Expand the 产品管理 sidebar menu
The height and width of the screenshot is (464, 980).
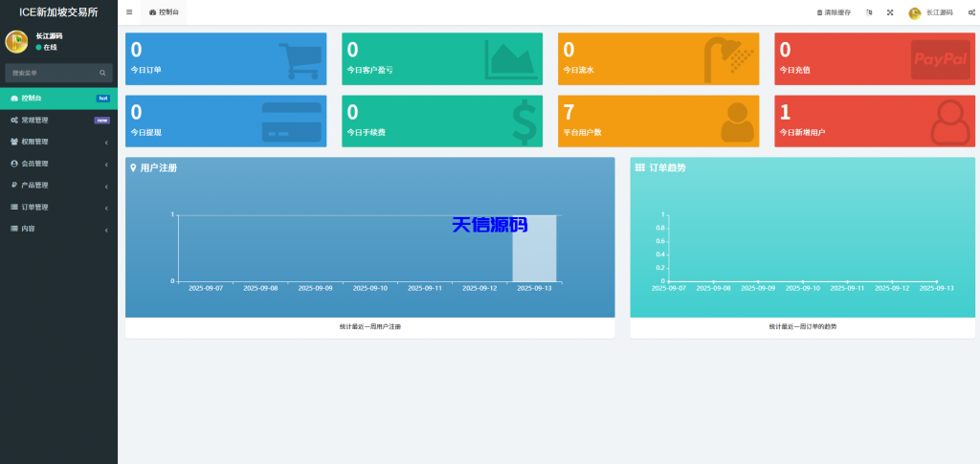[57, 186]
